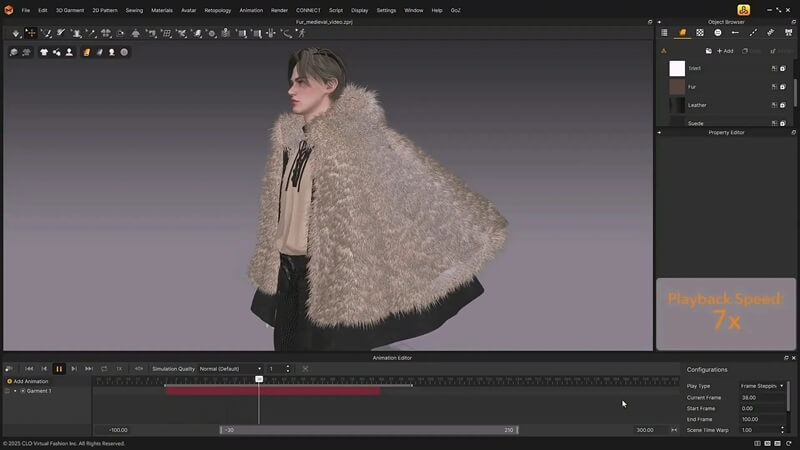Open the Buttonhole tab in Object Browser
This screenshot has width=800, height=450.
coord(735,33)
